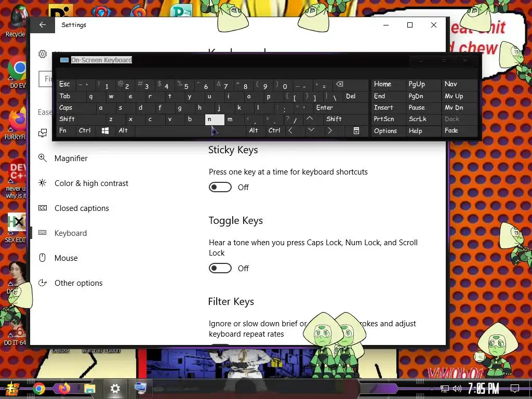Open Firefox from the taskbar
The width and height of the screenshot is (532, 399).
click(64, 389)
